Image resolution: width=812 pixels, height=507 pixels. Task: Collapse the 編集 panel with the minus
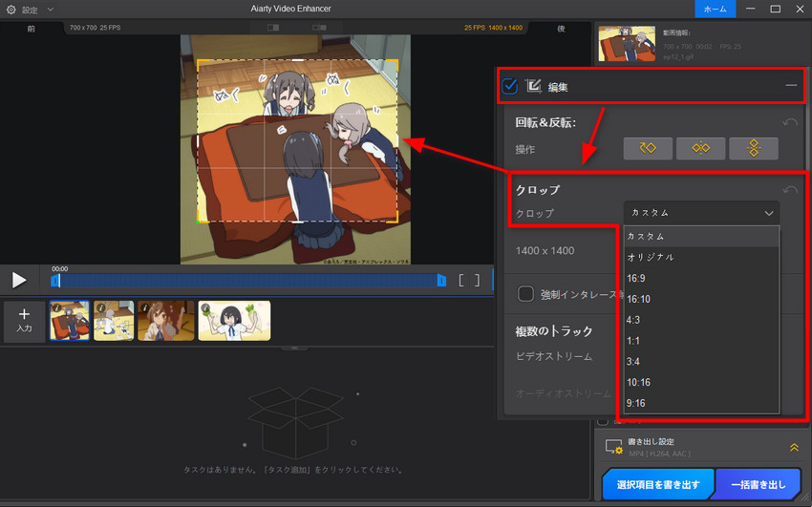point(791,85)
